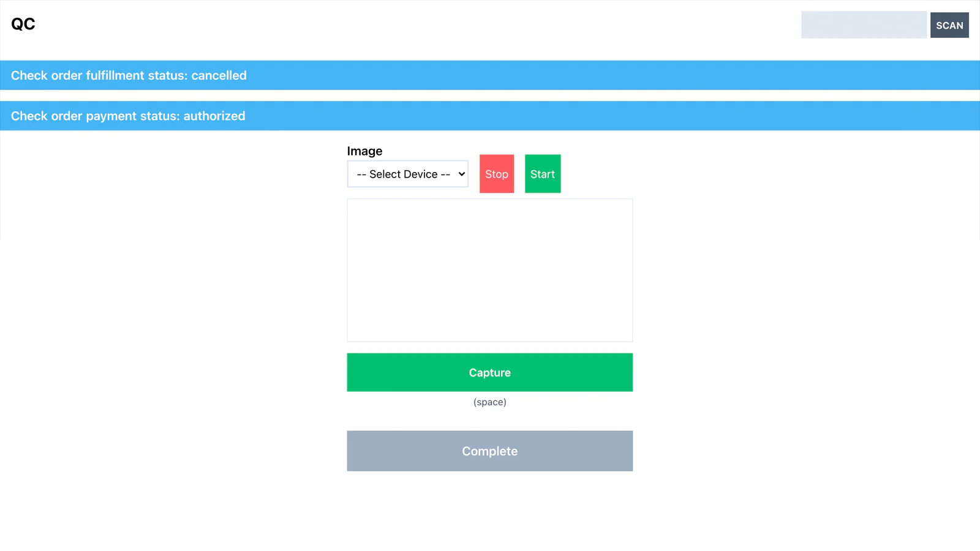Focus the scan code input field
The image size is (980, 551).
864,25
